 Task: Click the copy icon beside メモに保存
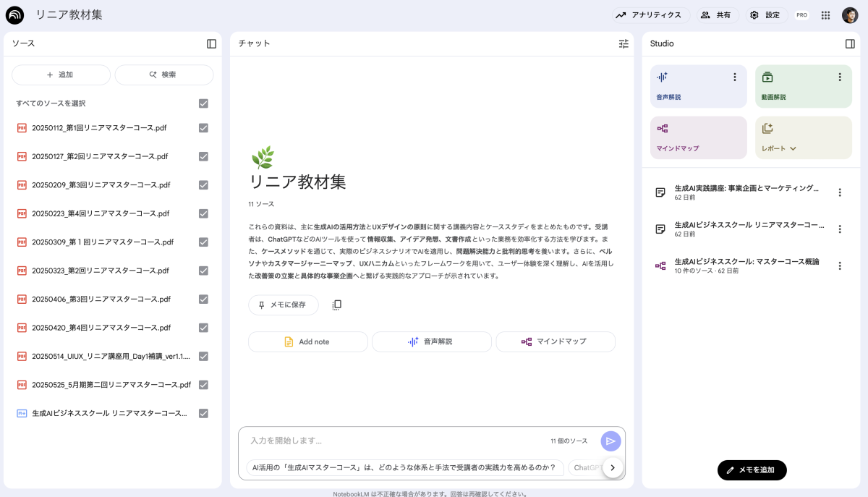[336, 305]
